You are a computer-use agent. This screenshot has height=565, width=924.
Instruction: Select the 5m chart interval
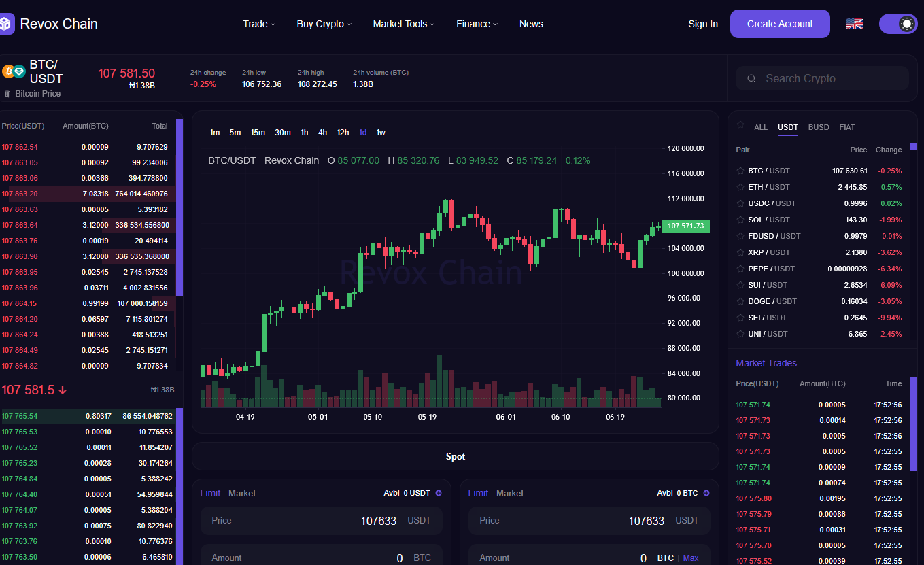[235, 133]
